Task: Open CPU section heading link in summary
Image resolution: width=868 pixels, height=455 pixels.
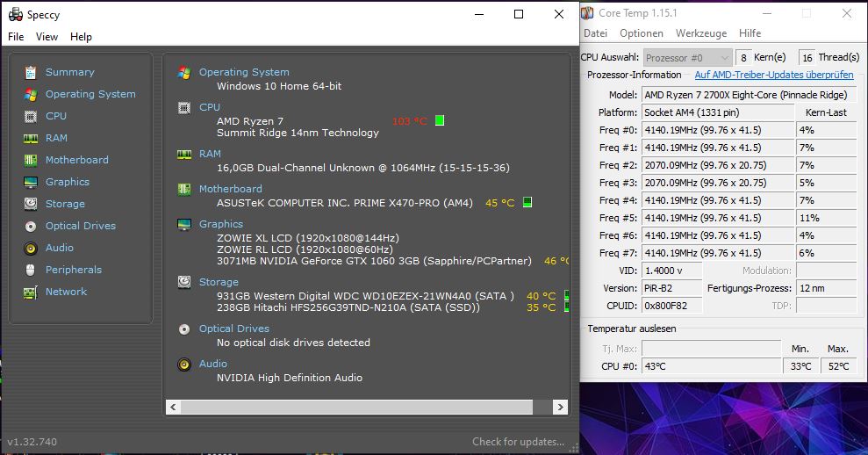Action: (x=209, y=107)
